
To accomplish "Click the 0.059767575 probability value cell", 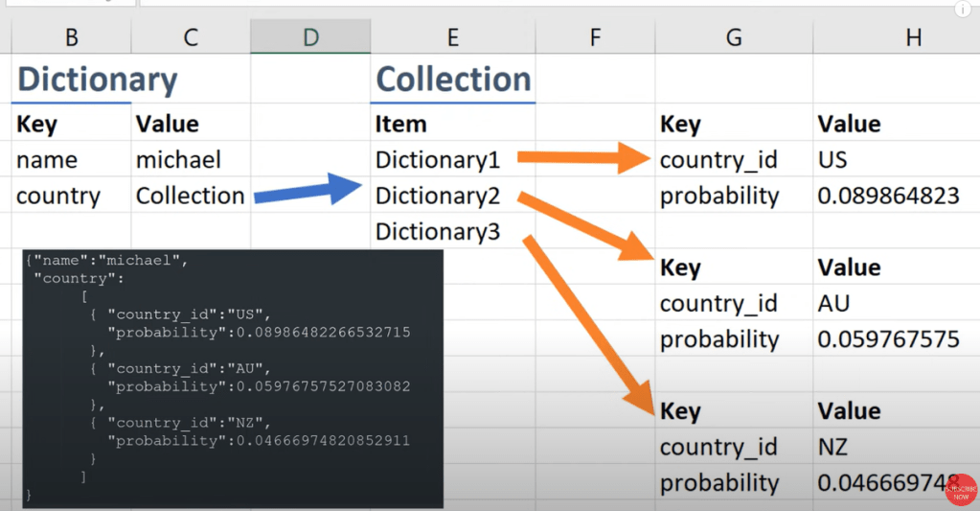I will pos(888,339).
